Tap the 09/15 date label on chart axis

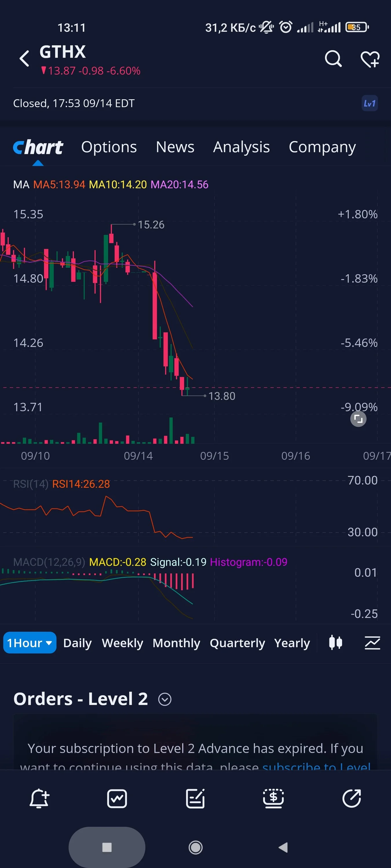tap(215, 456)
